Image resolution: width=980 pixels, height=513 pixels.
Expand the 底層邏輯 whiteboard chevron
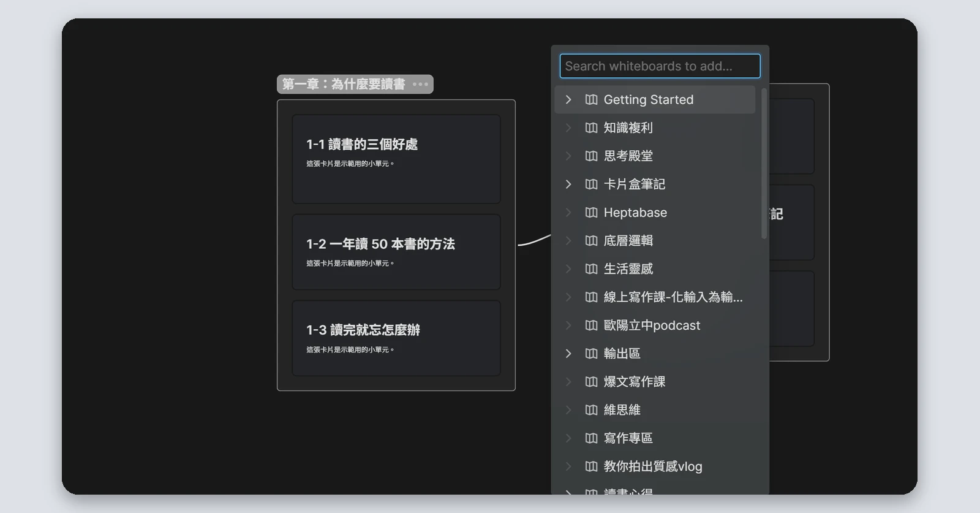click(x=568, y=240)
